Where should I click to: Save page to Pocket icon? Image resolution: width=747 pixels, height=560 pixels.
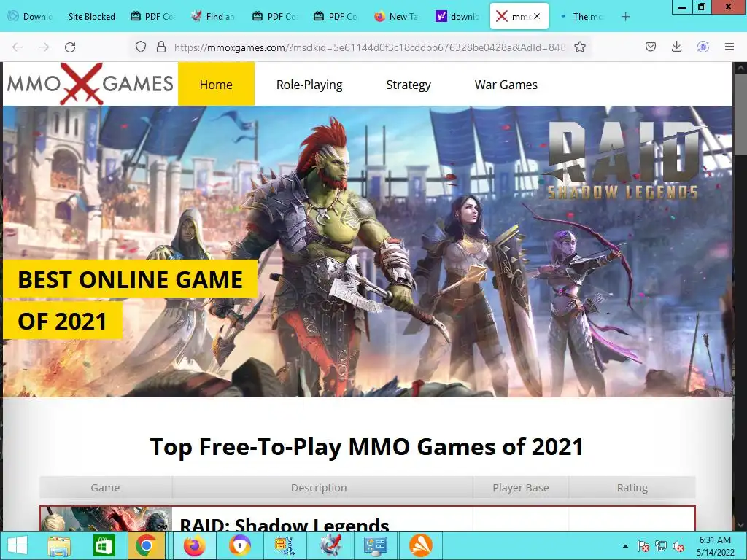pyautogui.click(x=651, y=47)
